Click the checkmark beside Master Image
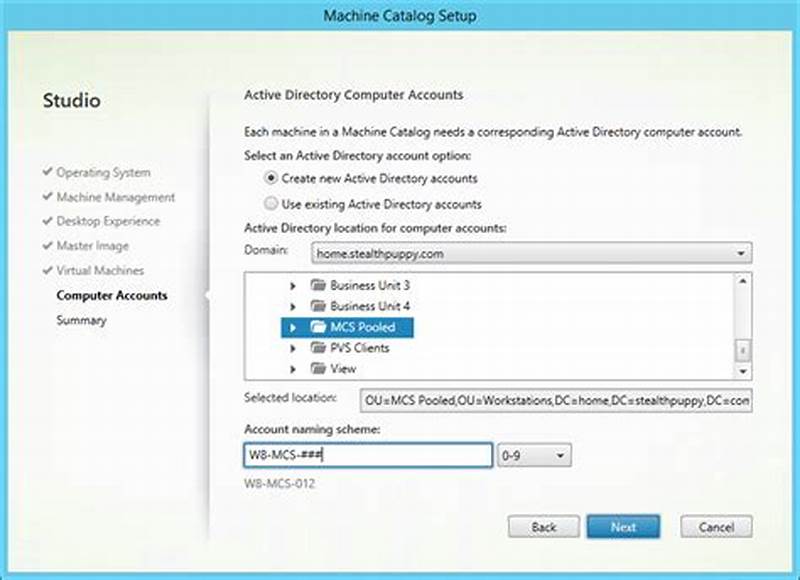This screenshot has width=800, height=580. point(46,246)
